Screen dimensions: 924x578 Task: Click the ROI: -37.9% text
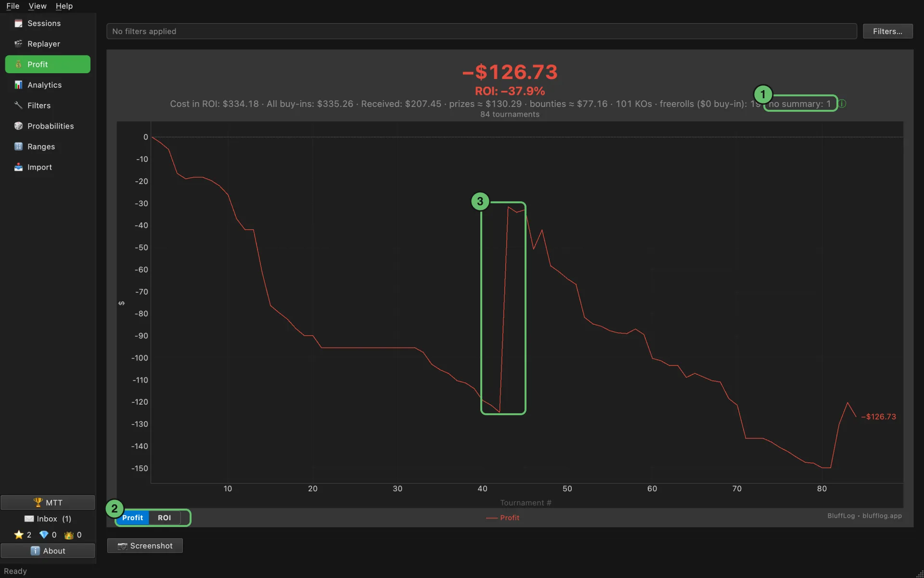[510, 91]
